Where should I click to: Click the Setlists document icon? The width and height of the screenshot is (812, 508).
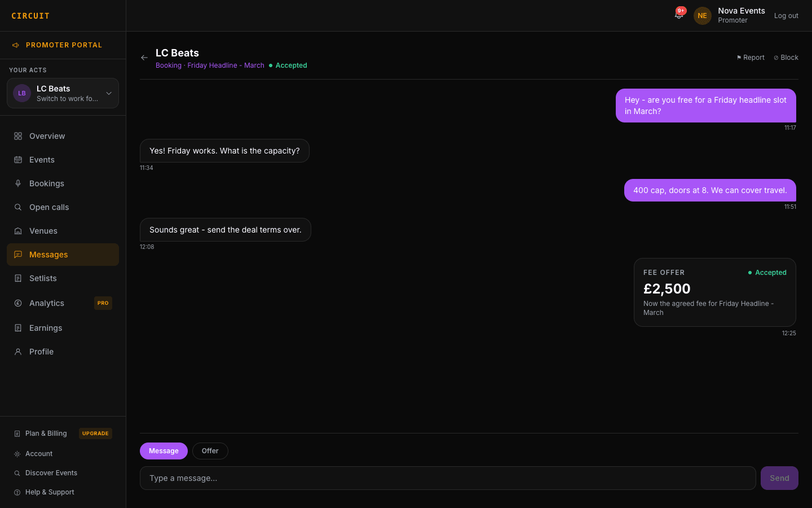point(18,278)
